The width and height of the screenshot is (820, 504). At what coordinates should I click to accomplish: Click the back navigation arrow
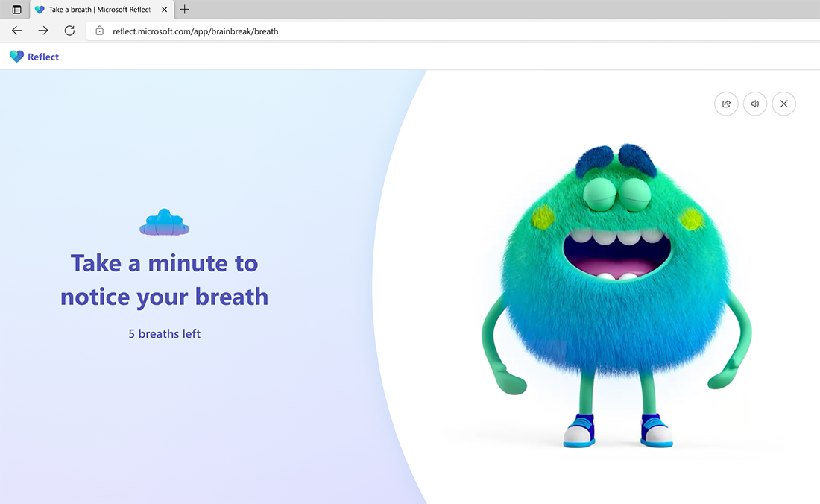click(x=16, y=31)
